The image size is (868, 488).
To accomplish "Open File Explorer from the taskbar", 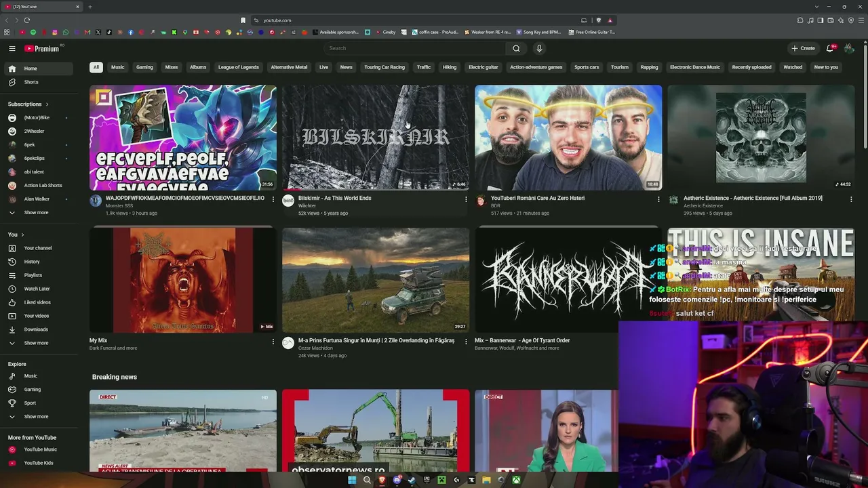I will [x=486, y=480].
